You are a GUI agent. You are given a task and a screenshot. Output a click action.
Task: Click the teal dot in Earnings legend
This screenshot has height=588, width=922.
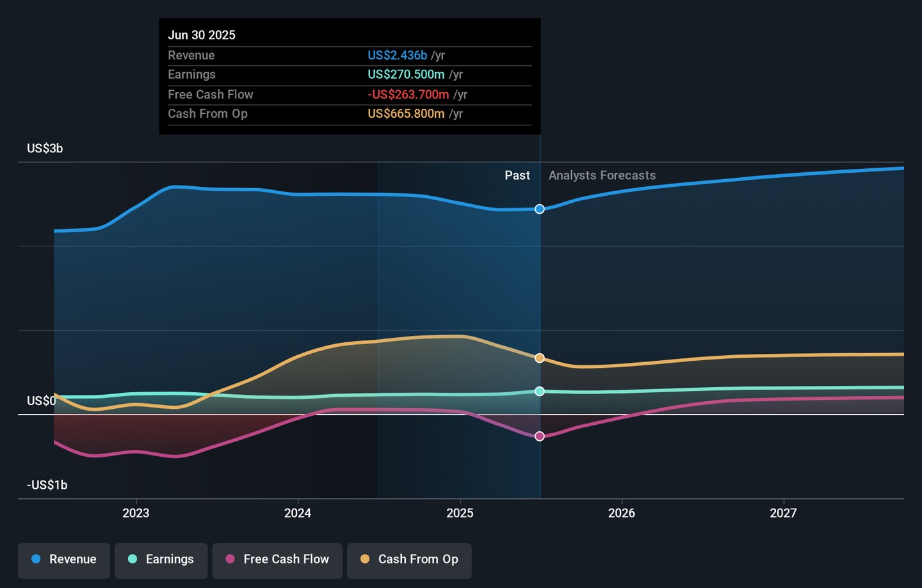coord(133,559)
